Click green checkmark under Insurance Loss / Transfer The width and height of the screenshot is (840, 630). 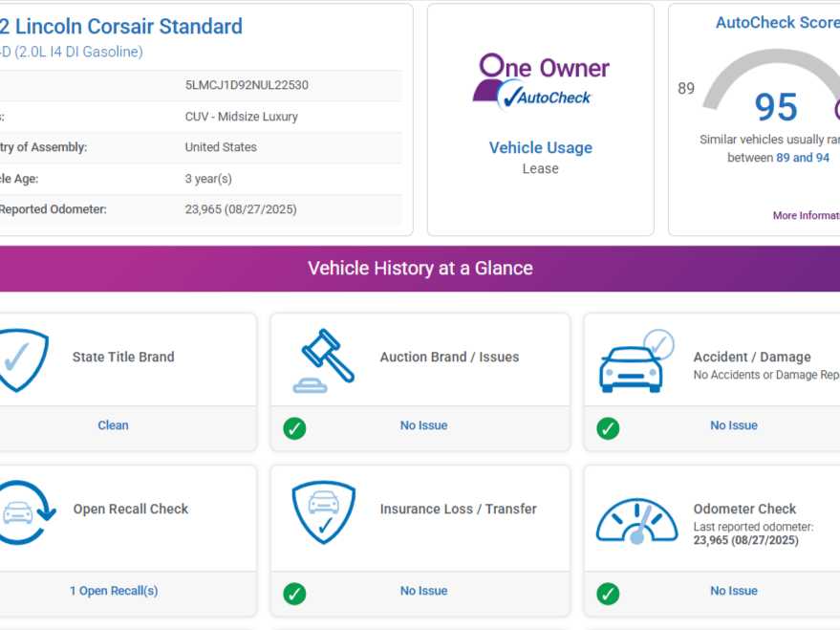(294, 594)
